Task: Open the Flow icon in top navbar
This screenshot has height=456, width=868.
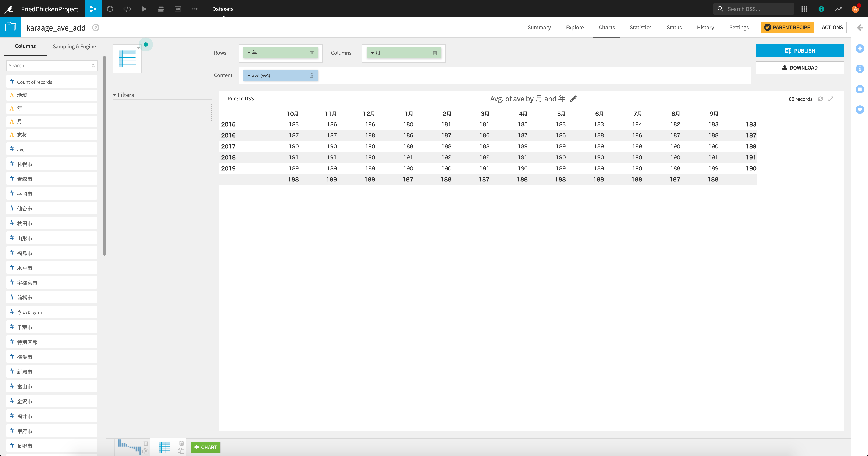Action: pyautogui.click(x=93, y=9)
